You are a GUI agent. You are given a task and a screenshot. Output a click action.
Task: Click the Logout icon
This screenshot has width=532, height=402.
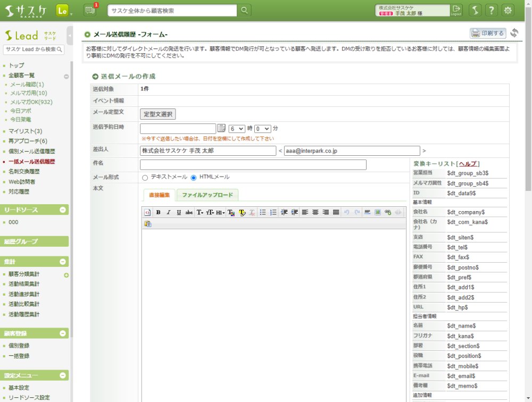[456, 10]
